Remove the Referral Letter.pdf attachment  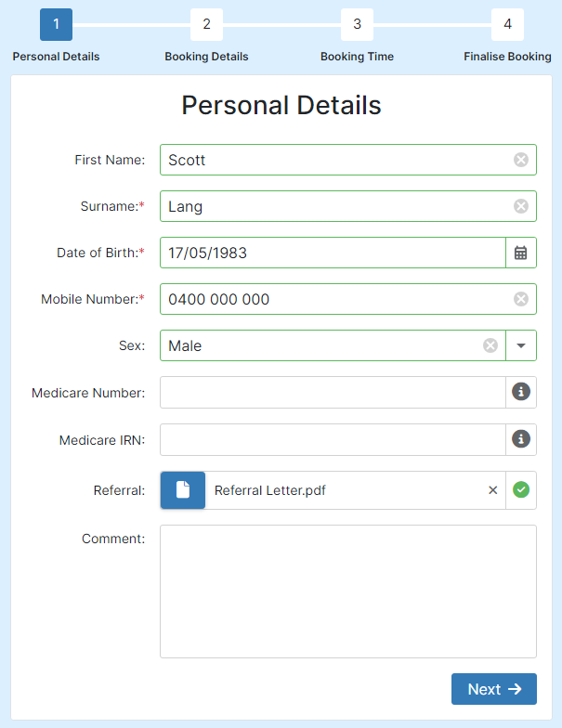click(492, 490)
